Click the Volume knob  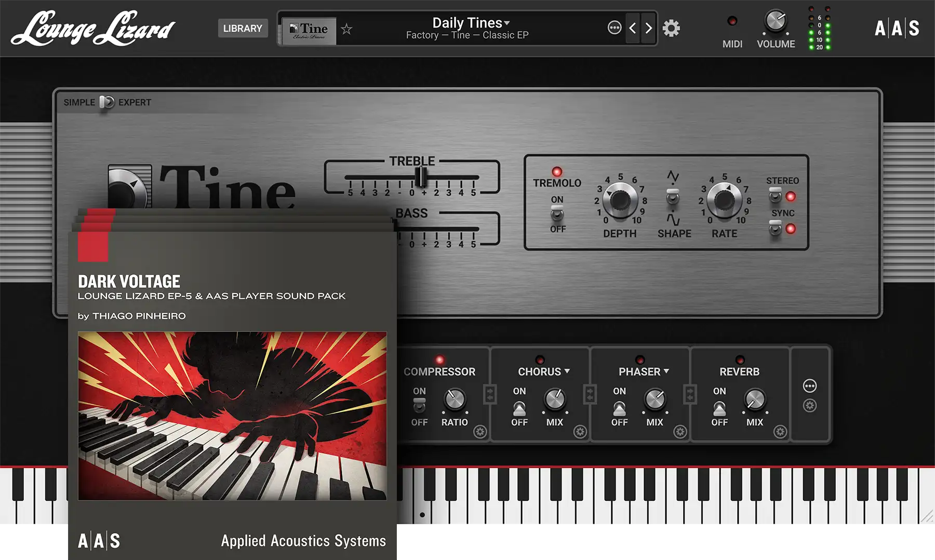[x=776, y=21]
